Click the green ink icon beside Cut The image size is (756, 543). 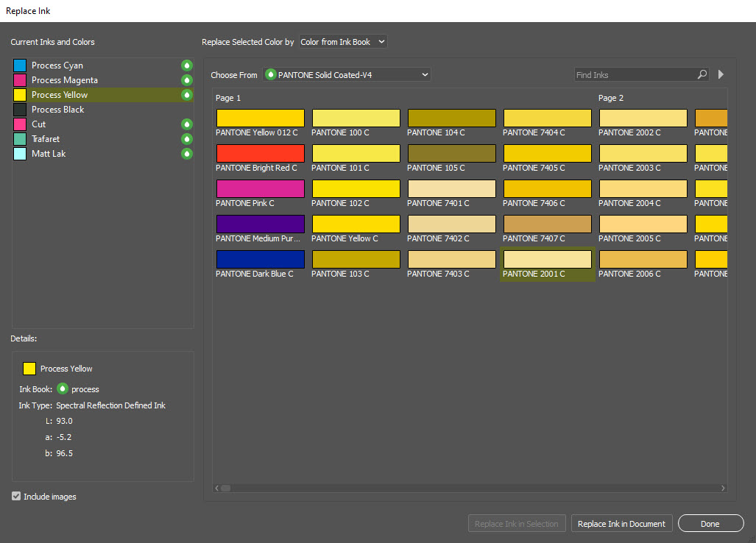(x=186, y=124)
